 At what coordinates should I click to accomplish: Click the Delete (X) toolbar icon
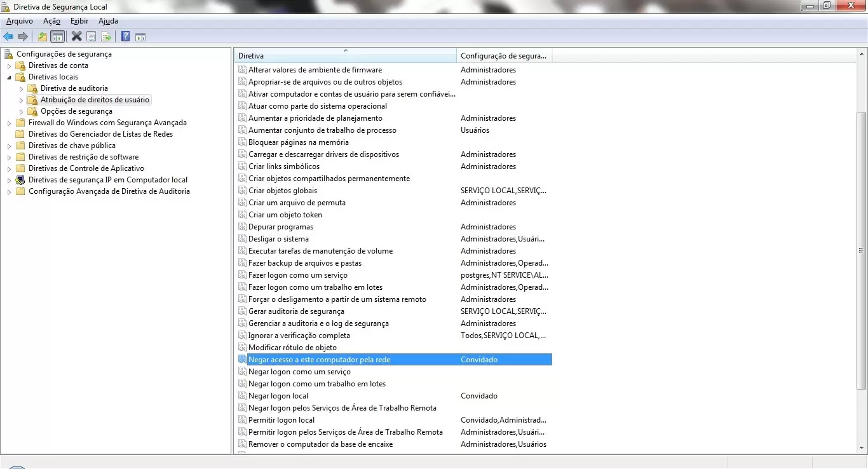76,36
